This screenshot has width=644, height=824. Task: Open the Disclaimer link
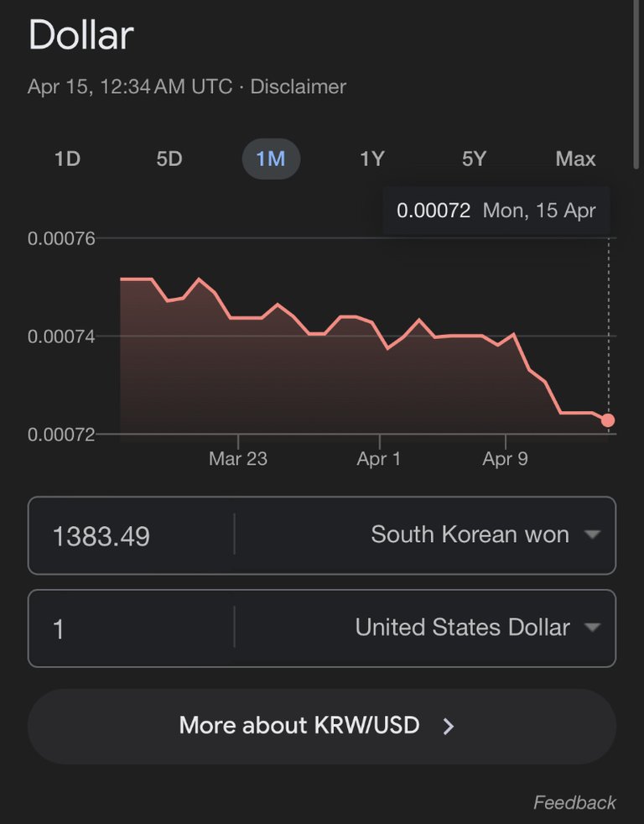coord(298,86)
